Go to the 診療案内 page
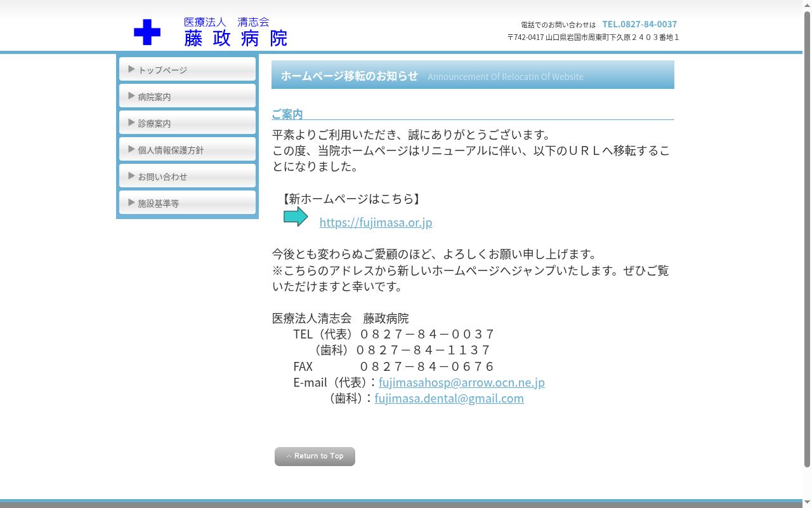812x508 pixels. (x=187, y=123)
